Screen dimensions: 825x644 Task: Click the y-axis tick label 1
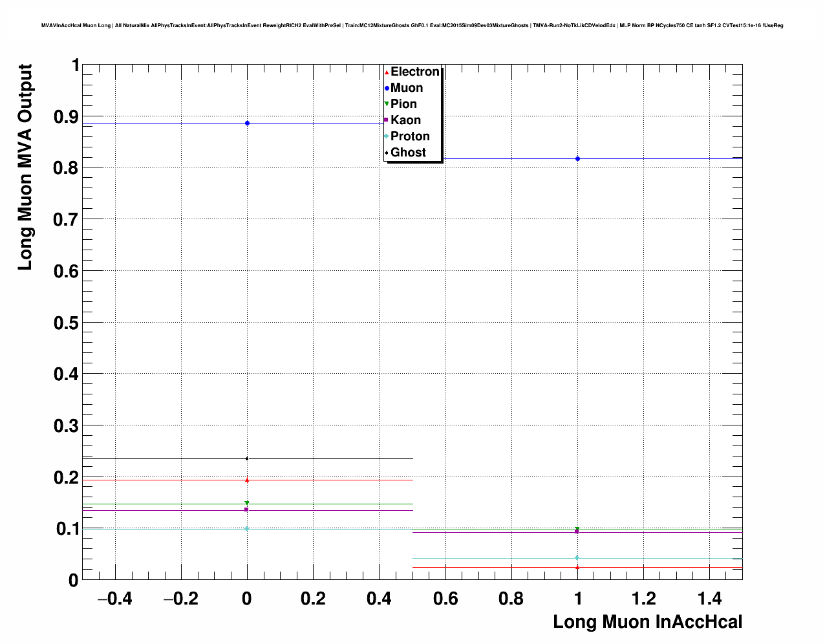75,66
